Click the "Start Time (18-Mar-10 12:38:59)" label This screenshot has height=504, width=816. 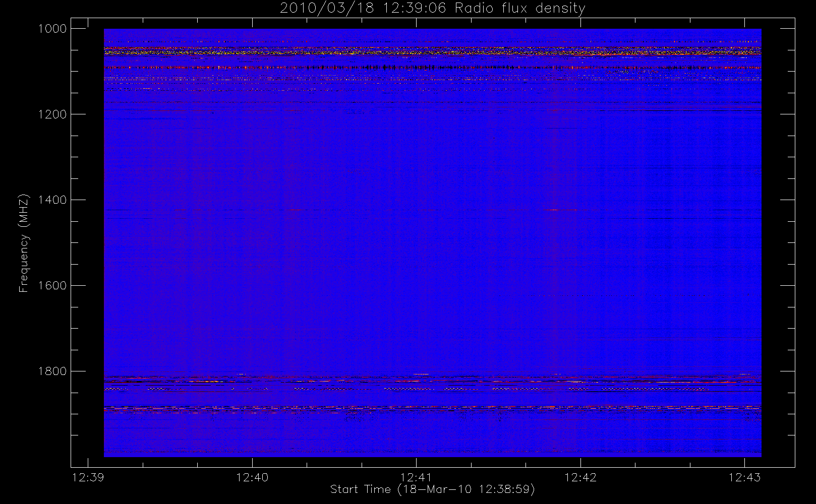[432, 489]
